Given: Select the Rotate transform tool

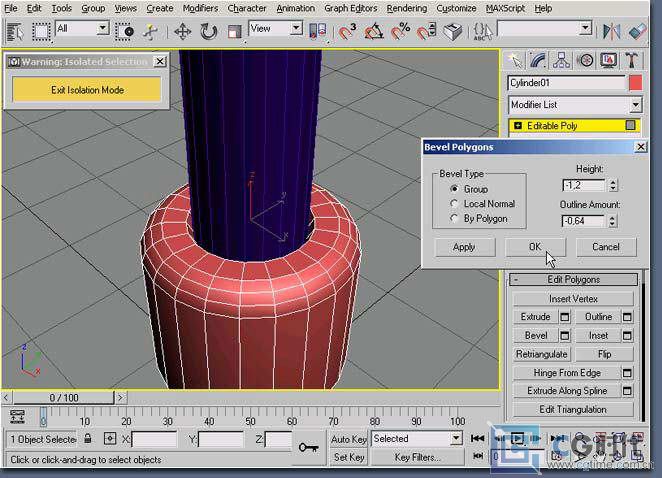Looking at the screenshot, I should [x=209, y=31].
